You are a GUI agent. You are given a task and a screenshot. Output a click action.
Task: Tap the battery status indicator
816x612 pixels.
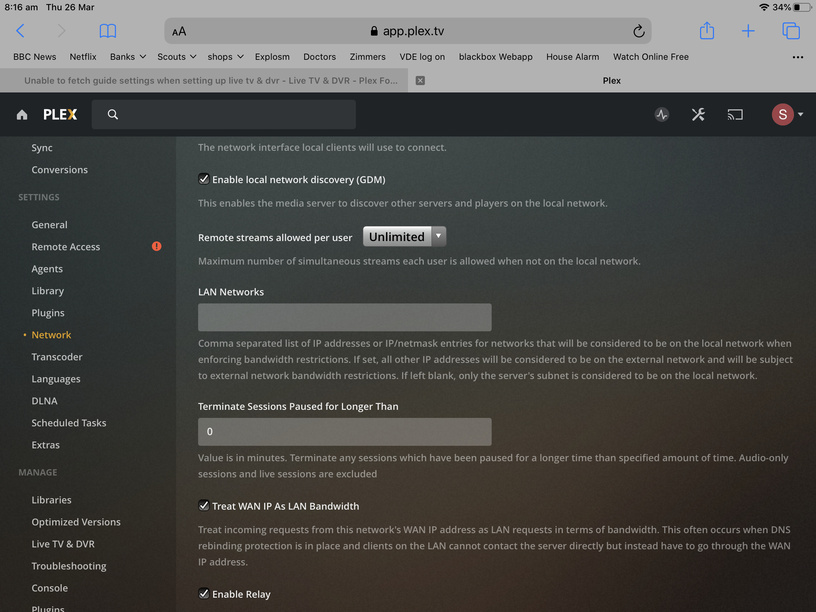pos(802,7)
